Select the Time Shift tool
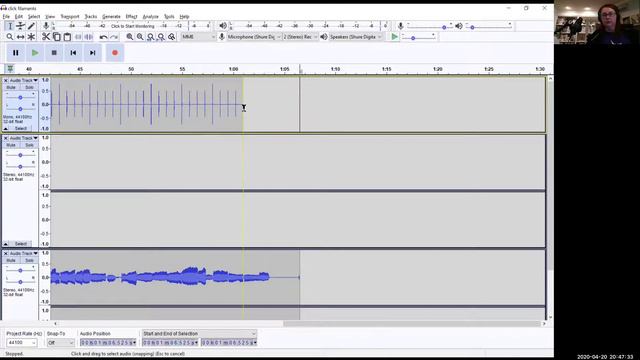The image size is (640, 360). pyautogui.click(x=20, y=37)
